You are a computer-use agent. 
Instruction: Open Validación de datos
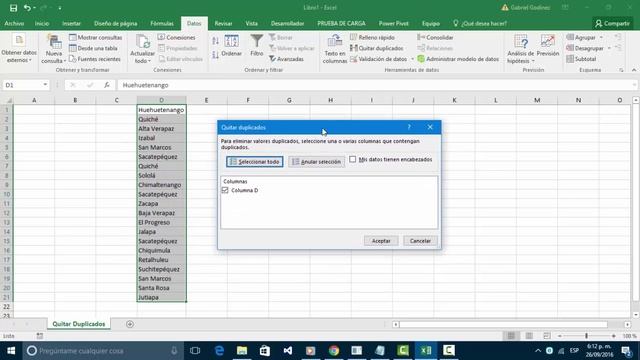pos(378,59)
